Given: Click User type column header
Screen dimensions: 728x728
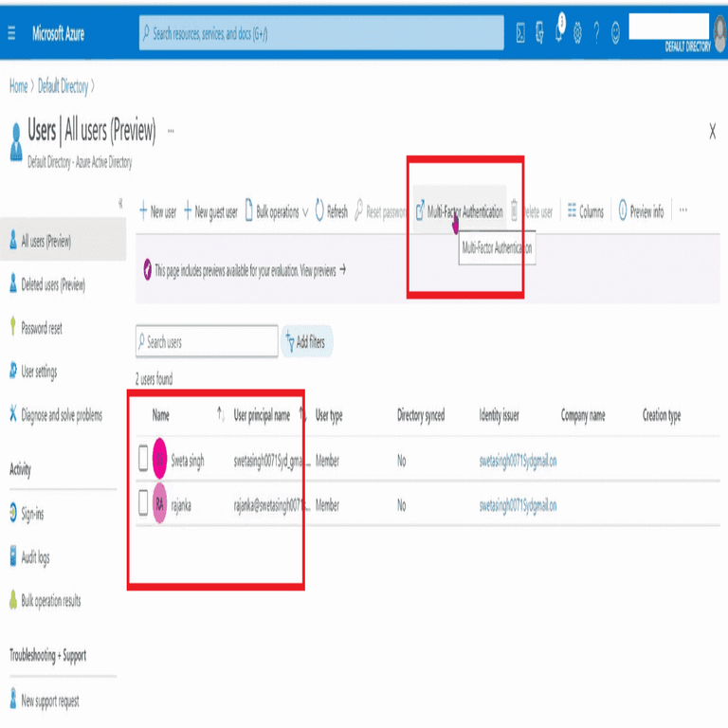Looking at the screenshot, I should click(329, 415).
